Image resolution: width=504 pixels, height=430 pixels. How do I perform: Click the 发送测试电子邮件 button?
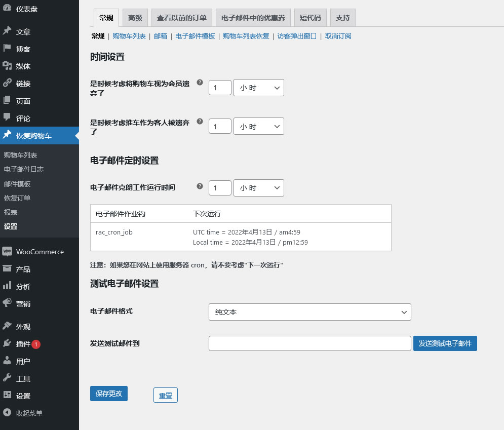445,343
